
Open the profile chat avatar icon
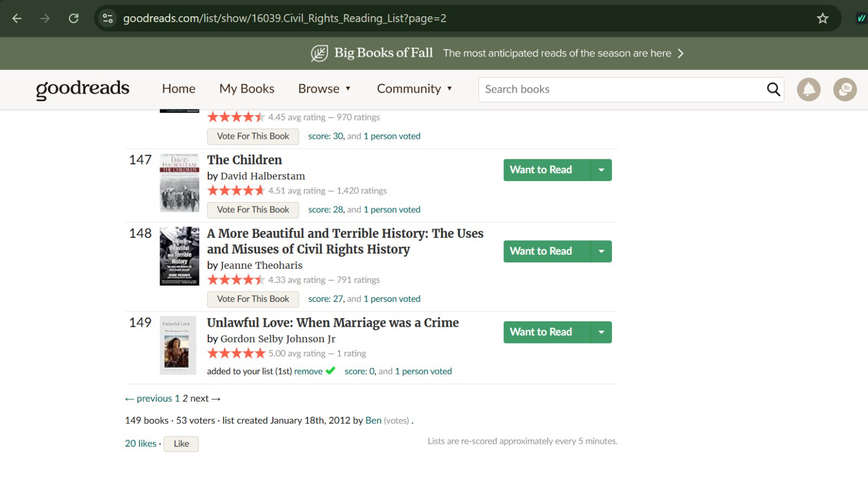coord(845,89)
